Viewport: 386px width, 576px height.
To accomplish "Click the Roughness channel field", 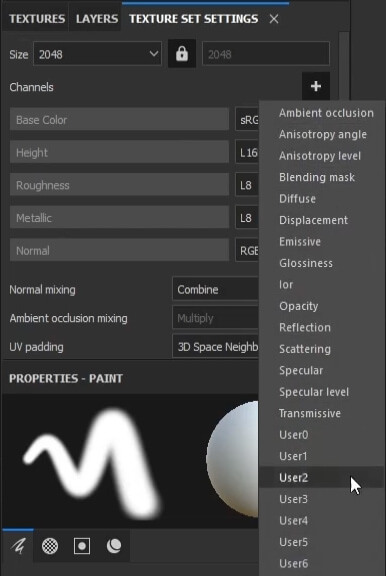I will click(x=119, y=185).
